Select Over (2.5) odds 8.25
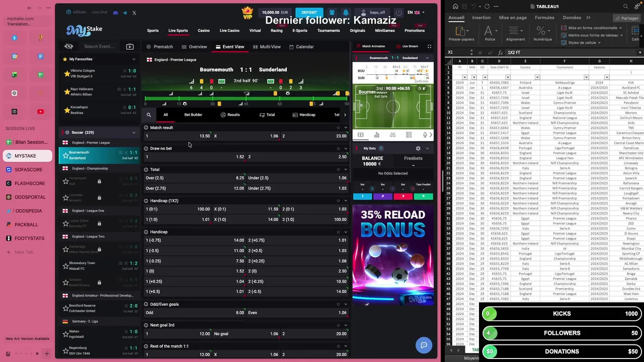 pos(195,178)
